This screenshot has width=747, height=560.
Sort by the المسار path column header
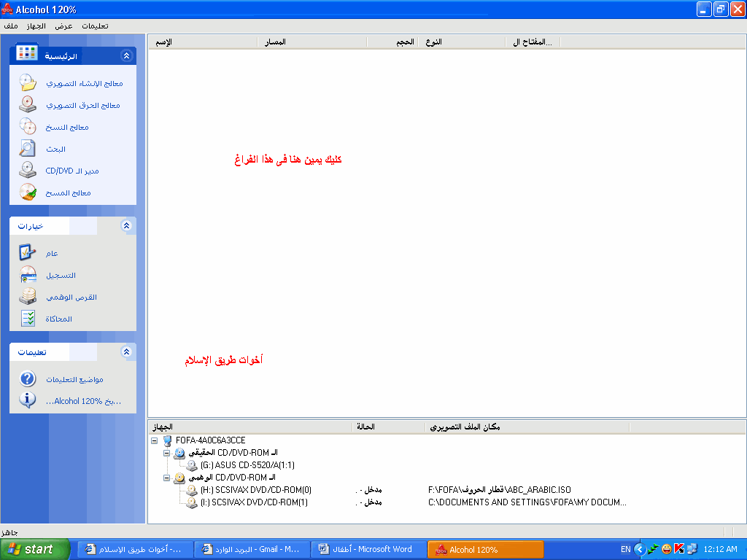pyautogui.click(x=312, y=42)
